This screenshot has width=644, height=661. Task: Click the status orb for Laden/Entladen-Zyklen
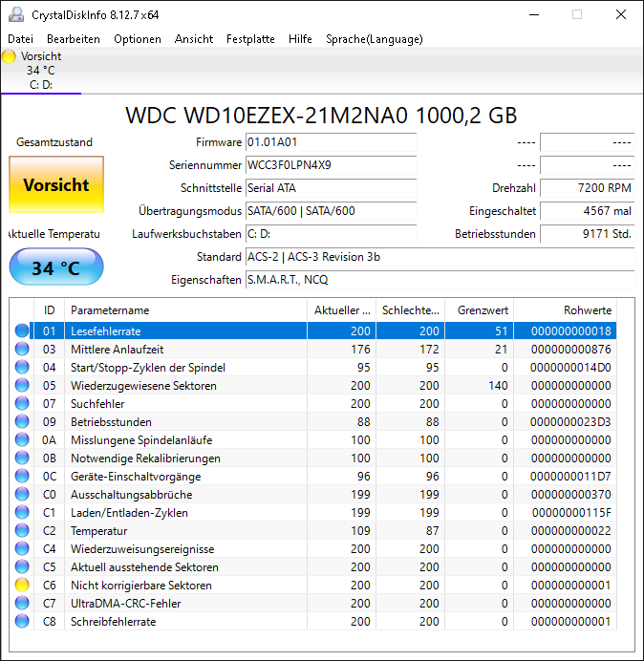click(22, 512)
